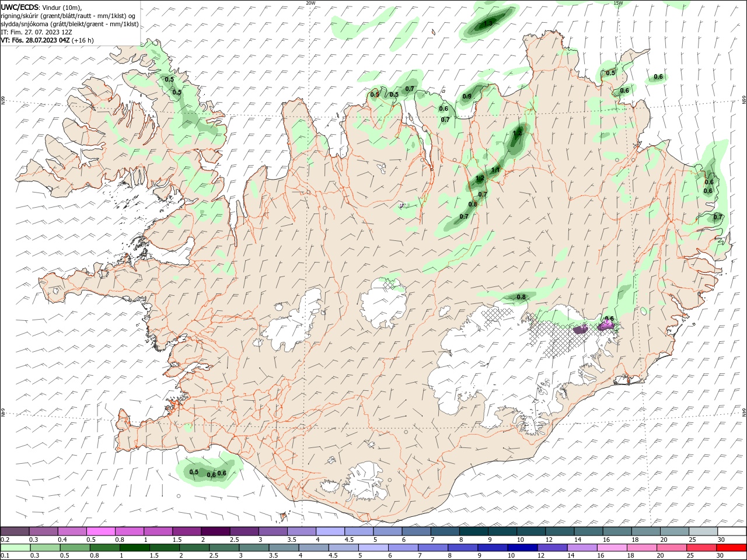Select the 0.9 precipitation value on the map
This screenshot has width=747, height=560.
[467, 96]
